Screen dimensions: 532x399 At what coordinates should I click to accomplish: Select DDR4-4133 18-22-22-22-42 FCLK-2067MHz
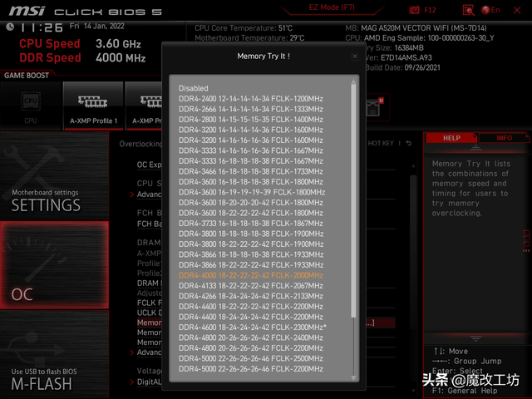[x=251, y=286]
